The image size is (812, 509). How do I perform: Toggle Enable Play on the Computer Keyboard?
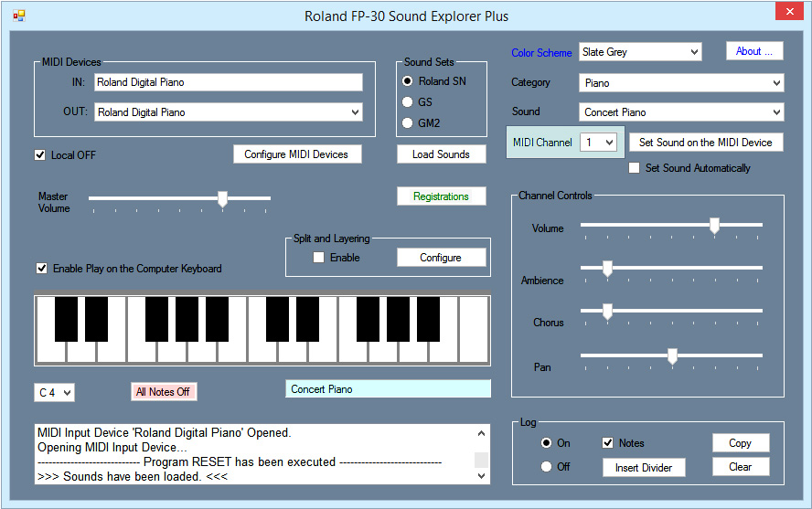[x=41, y=268]
